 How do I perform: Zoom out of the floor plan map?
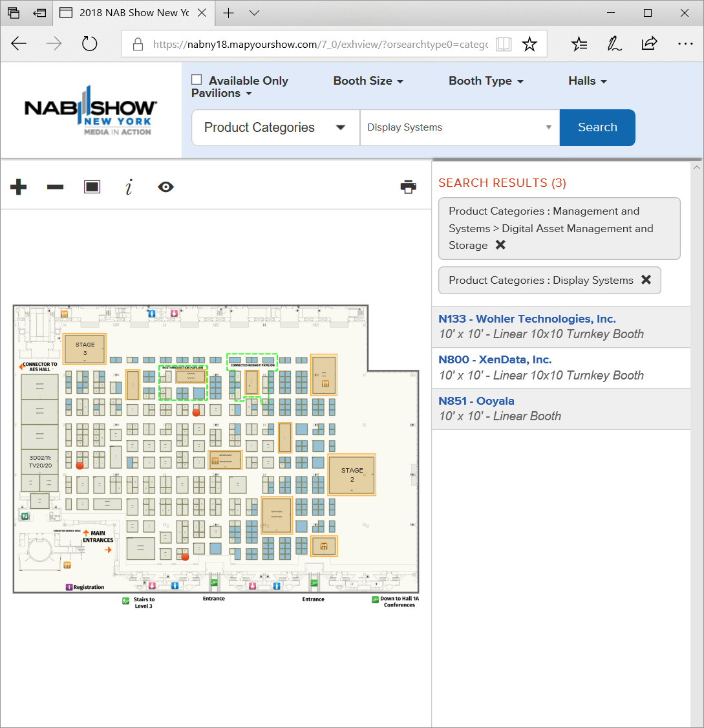click(55, 187)
